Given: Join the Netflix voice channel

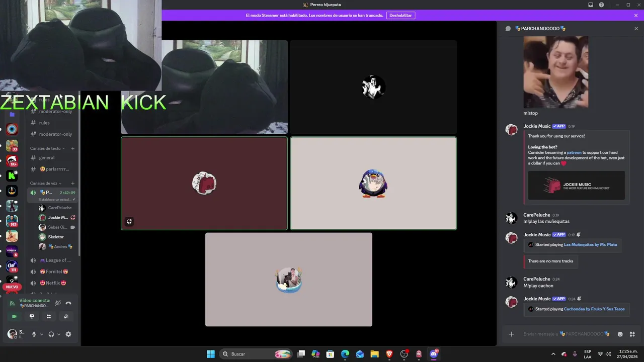Looking at the screenshot, I should [x=52, y=283].
